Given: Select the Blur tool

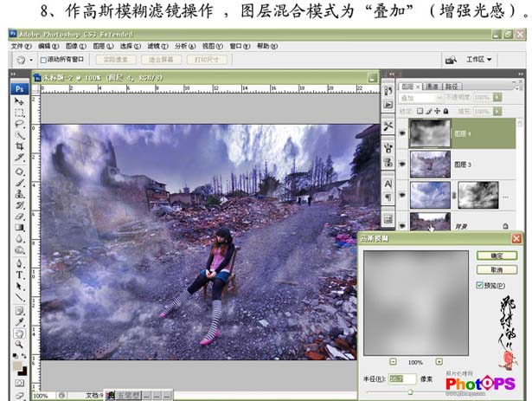Looking at the screenshot, I should point(19,239).
